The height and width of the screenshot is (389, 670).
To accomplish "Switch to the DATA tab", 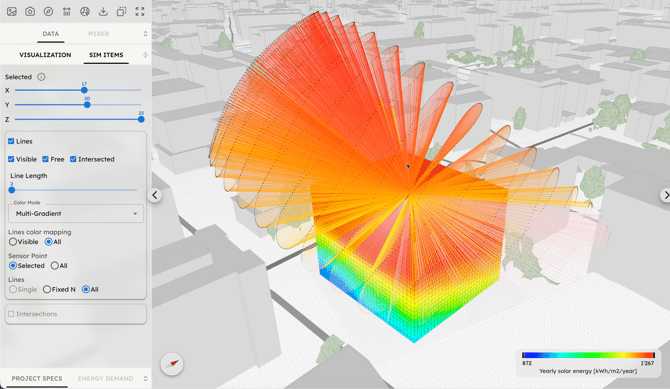I will (x=50, y=34).
